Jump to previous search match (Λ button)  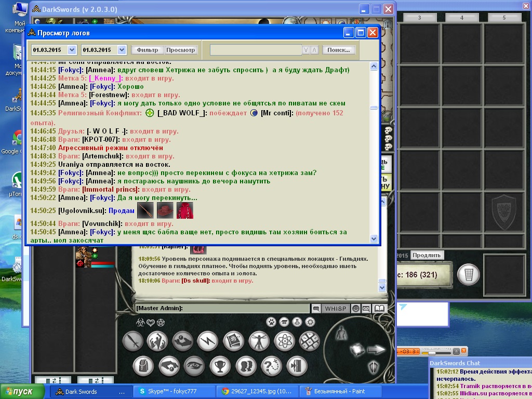tap(314, 50)
